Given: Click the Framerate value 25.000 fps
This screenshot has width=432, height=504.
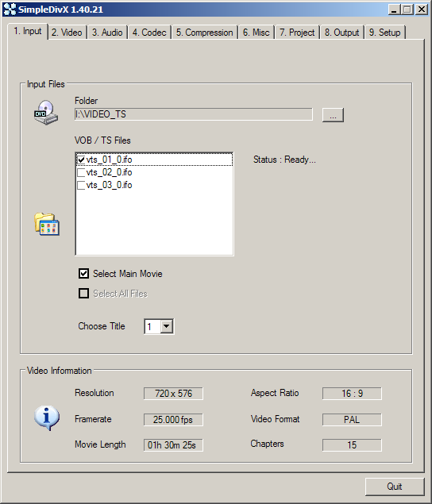Looking at the screenshot, I should (x=173, y=420).
